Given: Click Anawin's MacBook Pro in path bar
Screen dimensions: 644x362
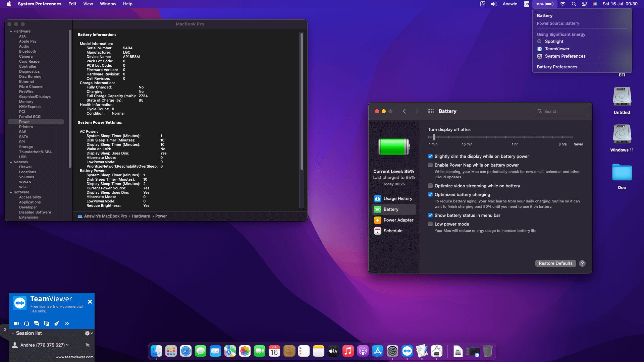Looking at the screenshot, I should coord(102,216).
